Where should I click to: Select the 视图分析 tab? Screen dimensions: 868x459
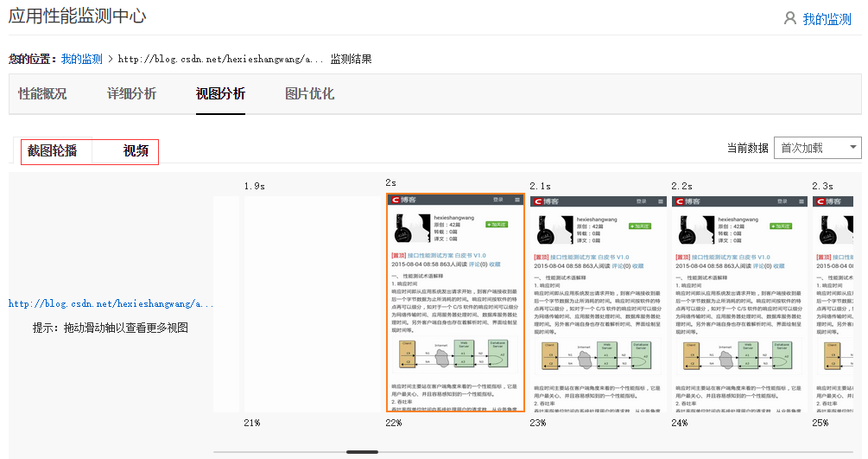(x=220, y=93)
